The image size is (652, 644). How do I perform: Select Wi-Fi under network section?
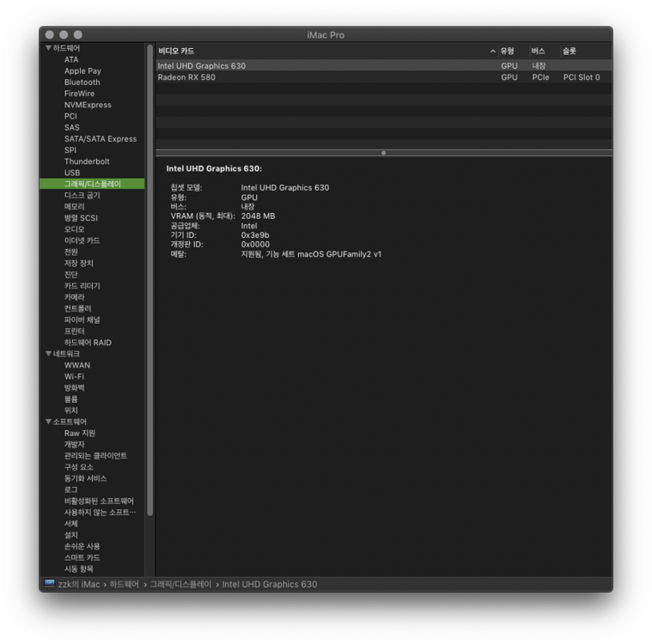[x=74, y=376]
